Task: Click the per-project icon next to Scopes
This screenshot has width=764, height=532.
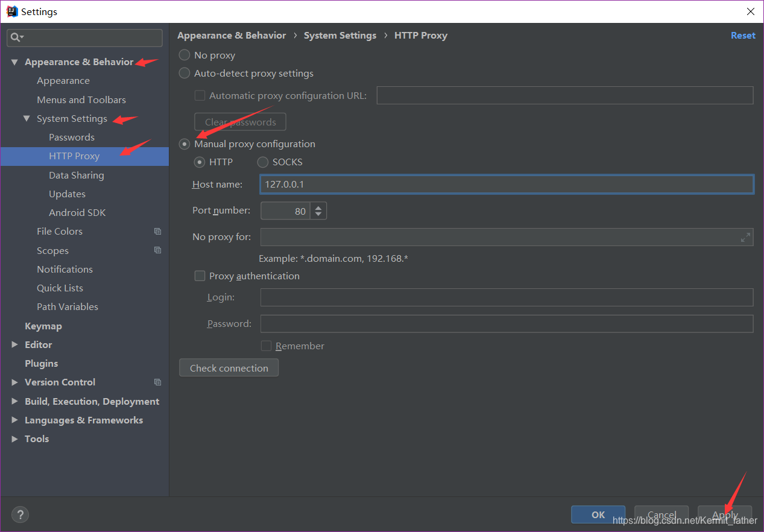Action: pos(157,250)
